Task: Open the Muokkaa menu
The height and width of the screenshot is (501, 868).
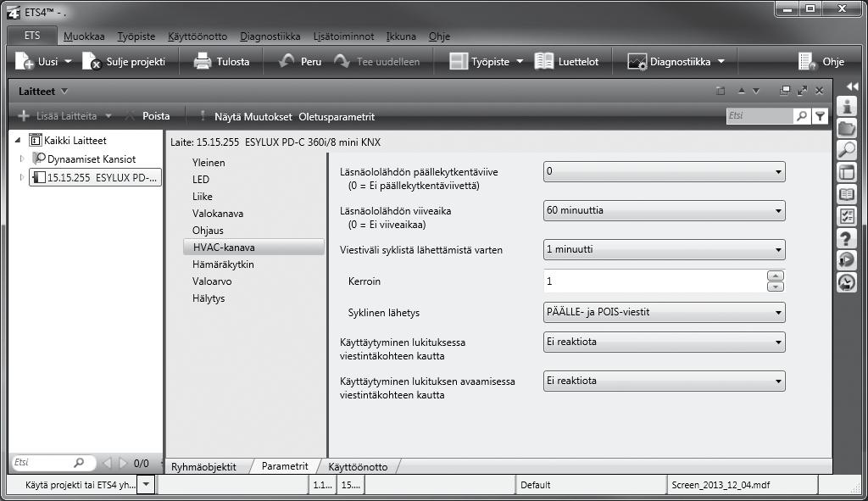Action: pos(84,36)
